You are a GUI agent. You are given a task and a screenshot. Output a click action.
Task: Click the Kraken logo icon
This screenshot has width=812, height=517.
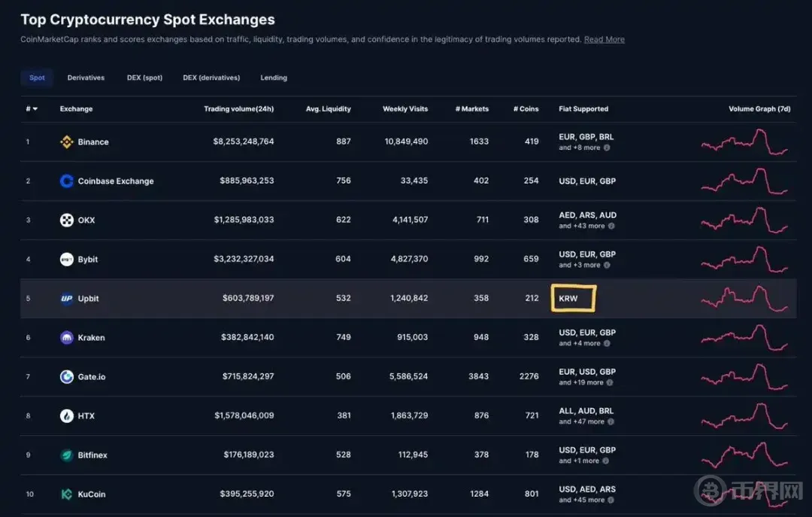(x=66, y=338)
